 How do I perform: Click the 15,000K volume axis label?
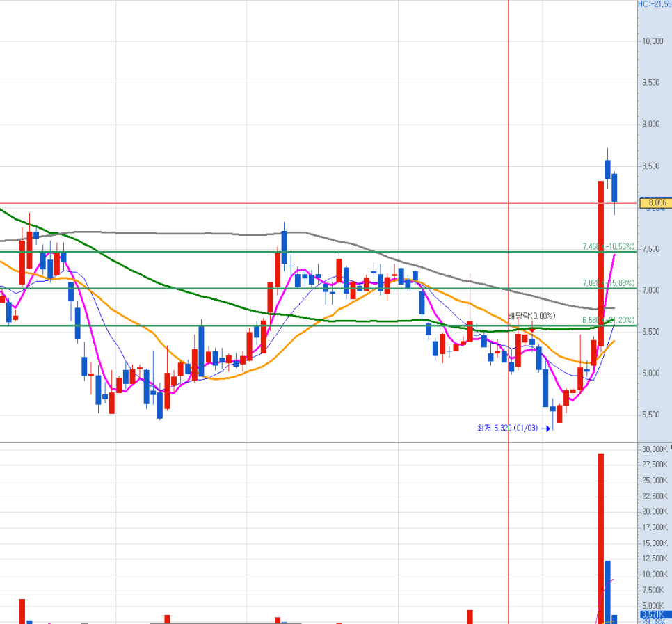pyautogui.click(x=655, y=543)
